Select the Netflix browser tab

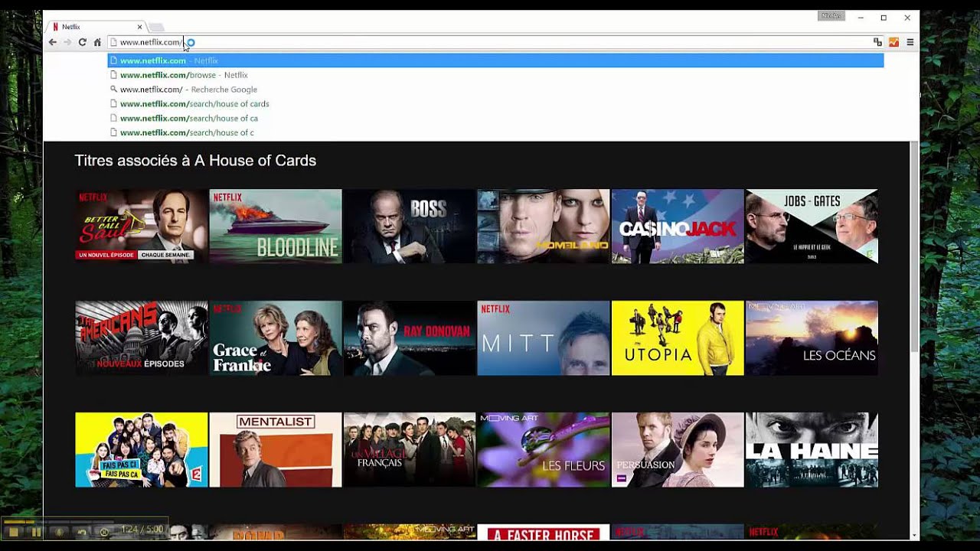click(96, 27)
